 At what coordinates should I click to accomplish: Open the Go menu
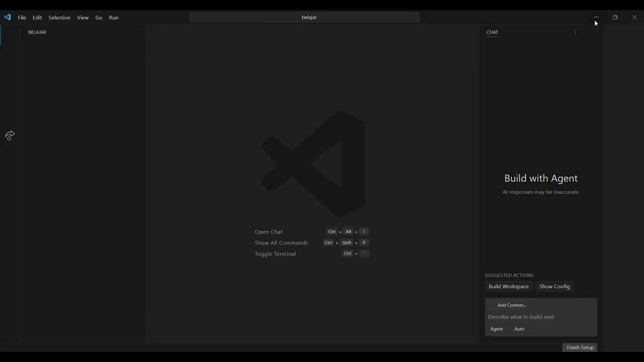pyautogui.click(x=99, y=18)
